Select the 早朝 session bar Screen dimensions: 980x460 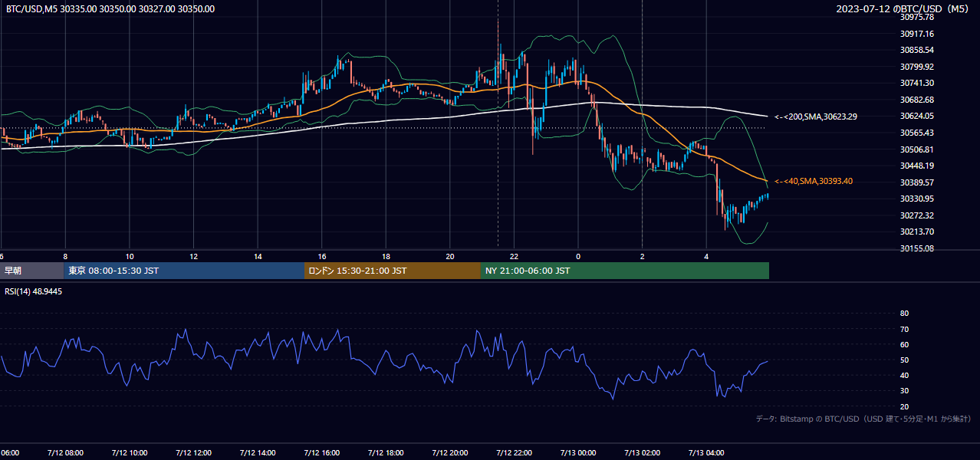pyautogui.click(x=31, y=271)
